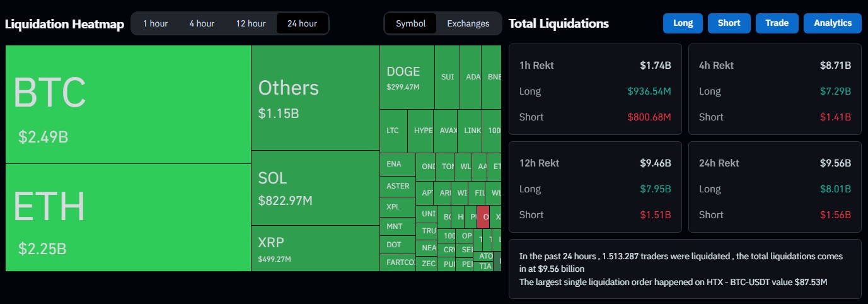Select the 1 hour timeframe tab
868x304 pixels.
tap(155, 24)
